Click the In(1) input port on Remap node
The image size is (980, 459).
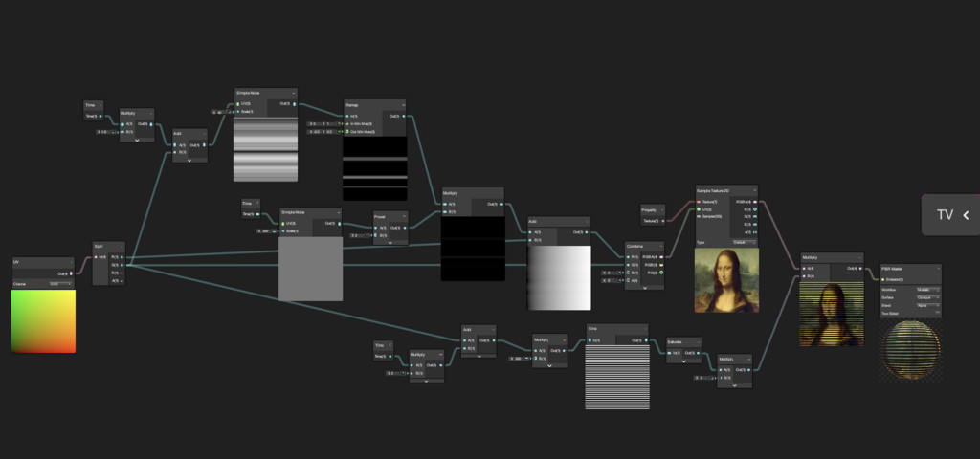(x=347, y=116)
